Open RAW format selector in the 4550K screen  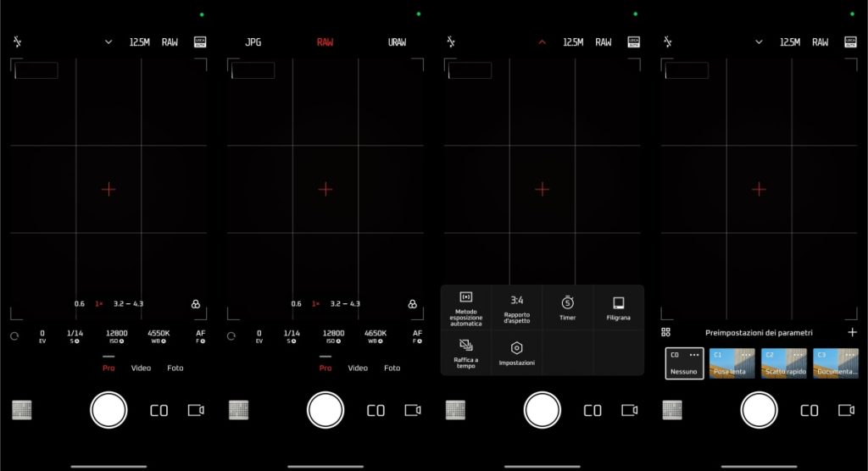(x=170, y=42)
